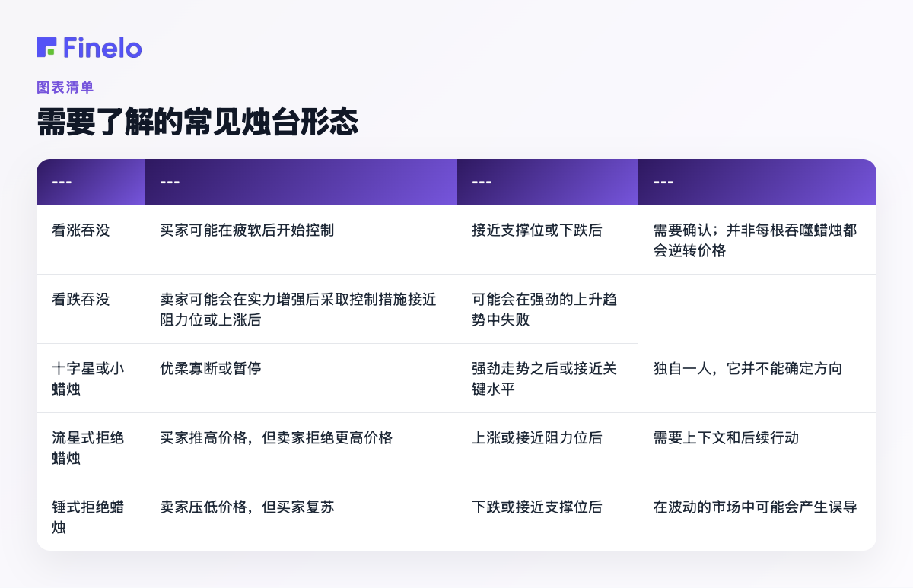Click 需要确认；并非每根吞噬蜡烛 cell
Viewport: 913px width, 588px height.
tap(757, 240)
